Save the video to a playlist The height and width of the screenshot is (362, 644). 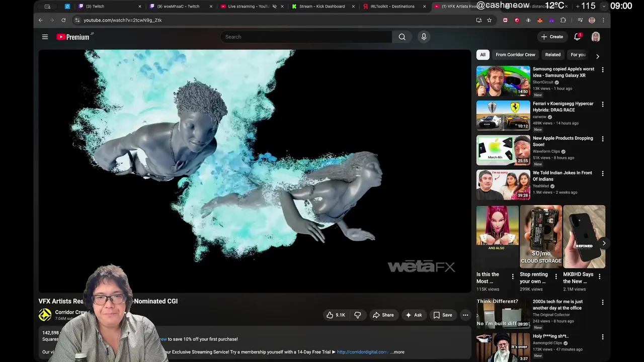point(443,315)
